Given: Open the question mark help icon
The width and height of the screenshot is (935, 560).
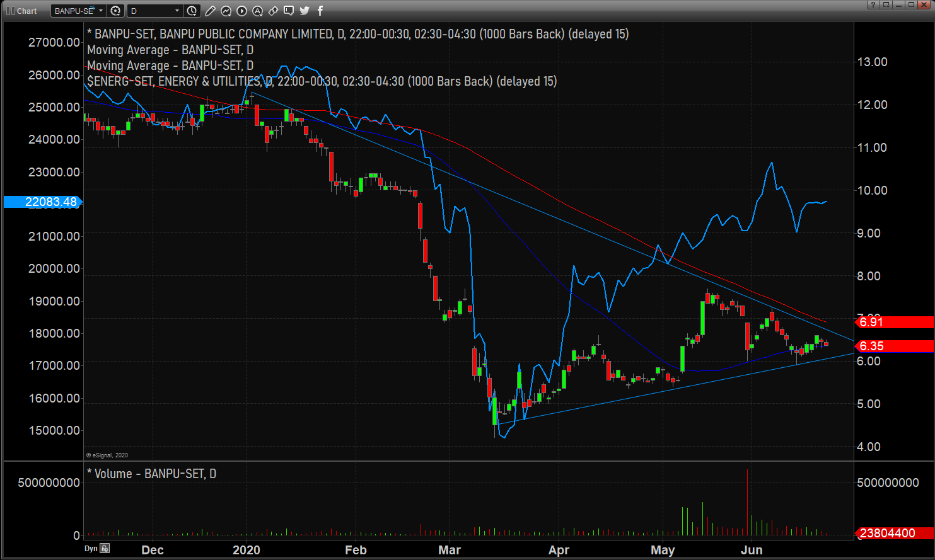Looking at the screenshot, I should click(873, 5).
